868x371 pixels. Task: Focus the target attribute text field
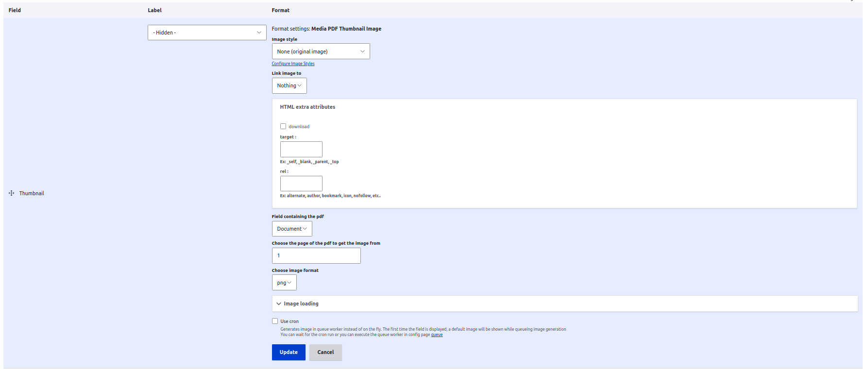pos(301,149)
